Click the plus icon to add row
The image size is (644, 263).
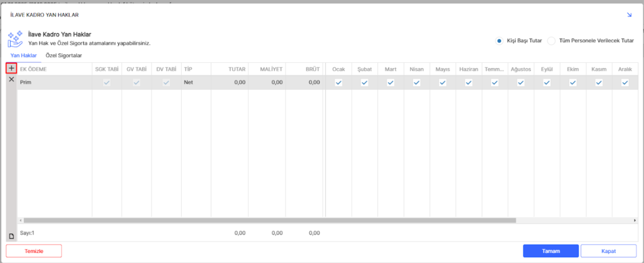click(11, 68)
